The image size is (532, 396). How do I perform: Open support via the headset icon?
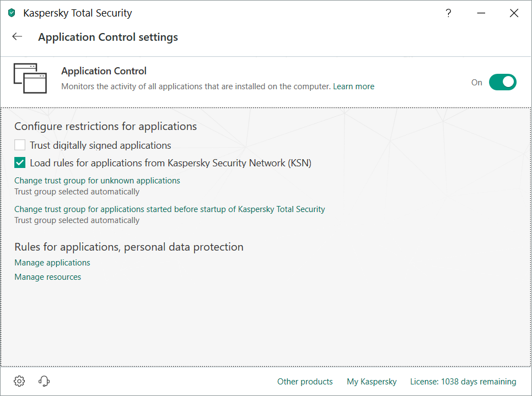tap(45, 381)
